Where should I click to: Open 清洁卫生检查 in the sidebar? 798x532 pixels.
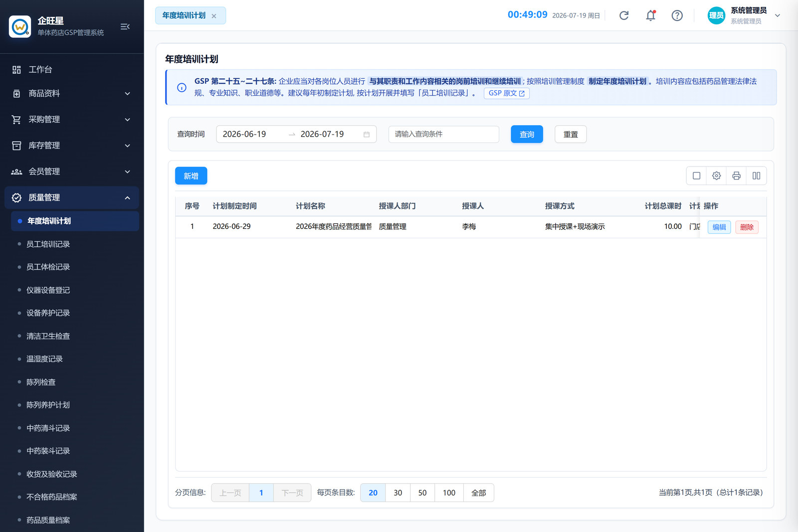(x=75, y=336)
